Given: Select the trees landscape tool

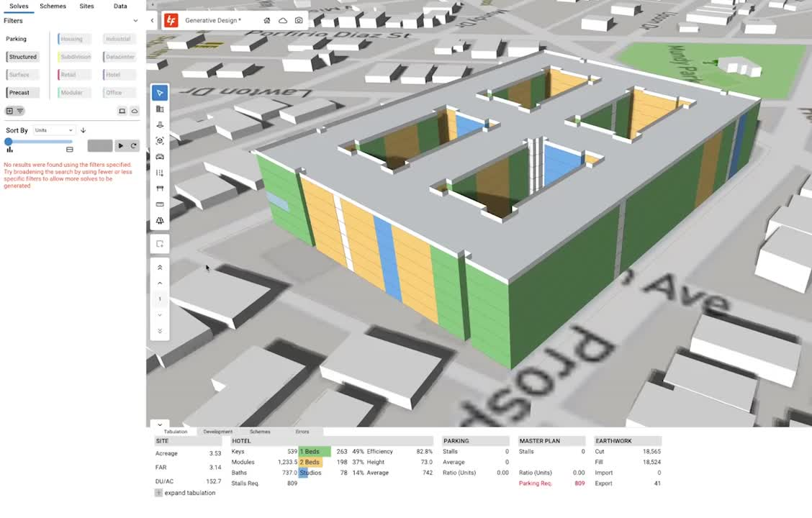Looking at the screenshot, I should coord(160,220).
